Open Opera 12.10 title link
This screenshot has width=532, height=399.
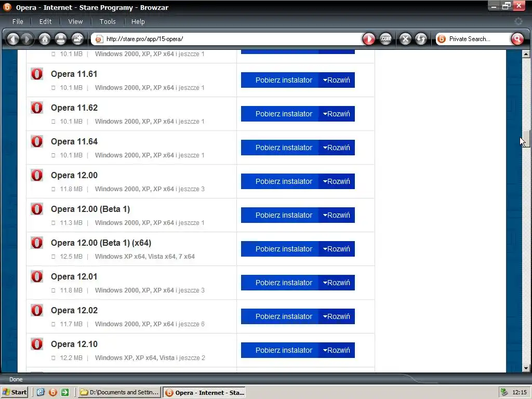click(74, 344)
